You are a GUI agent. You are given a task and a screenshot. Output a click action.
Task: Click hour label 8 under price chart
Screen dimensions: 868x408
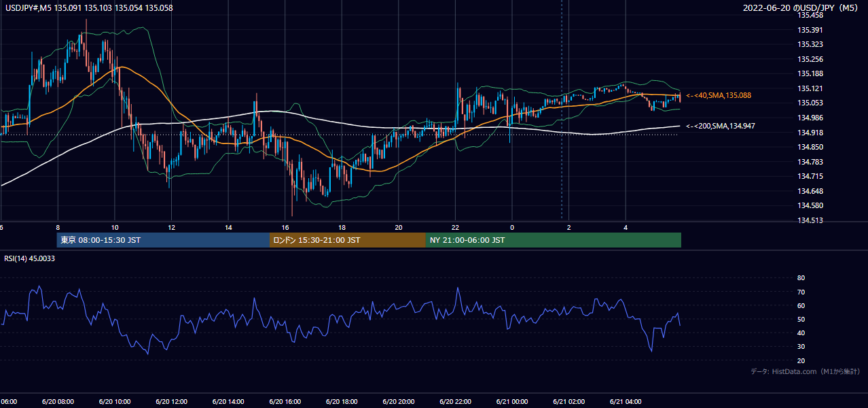click(x=58, y=228)
